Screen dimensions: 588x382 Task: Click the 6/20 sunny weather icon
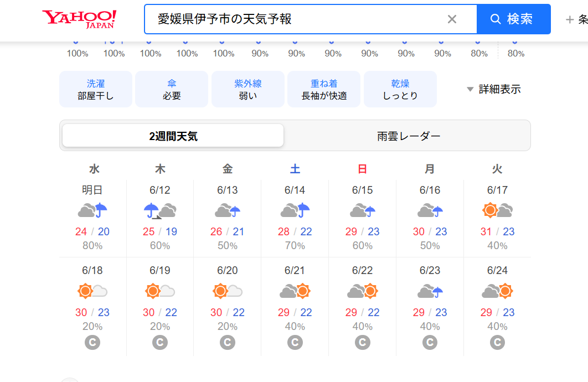coord(227,291)
